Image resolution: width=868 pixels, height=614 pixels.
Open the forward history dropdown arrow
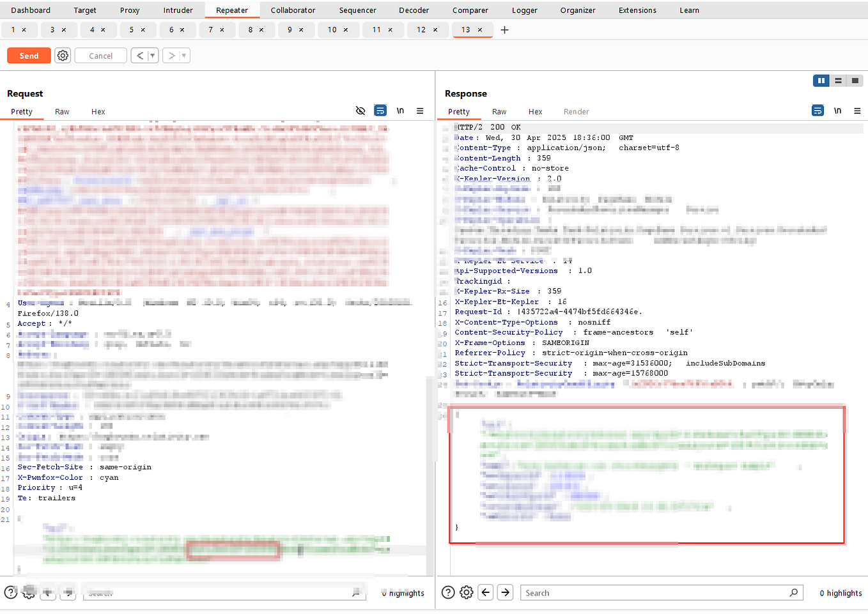tap(182, 56)
